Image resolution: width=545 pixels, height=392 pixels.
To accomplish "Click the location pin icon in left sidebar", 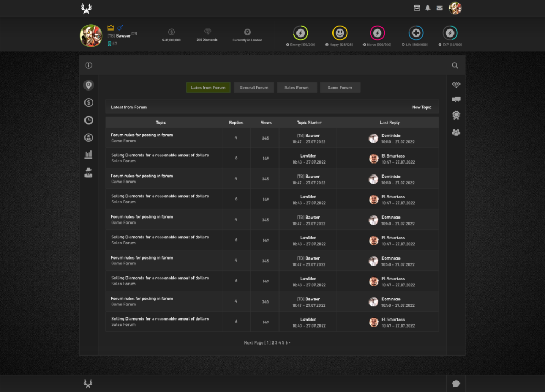I will [88, 85].
